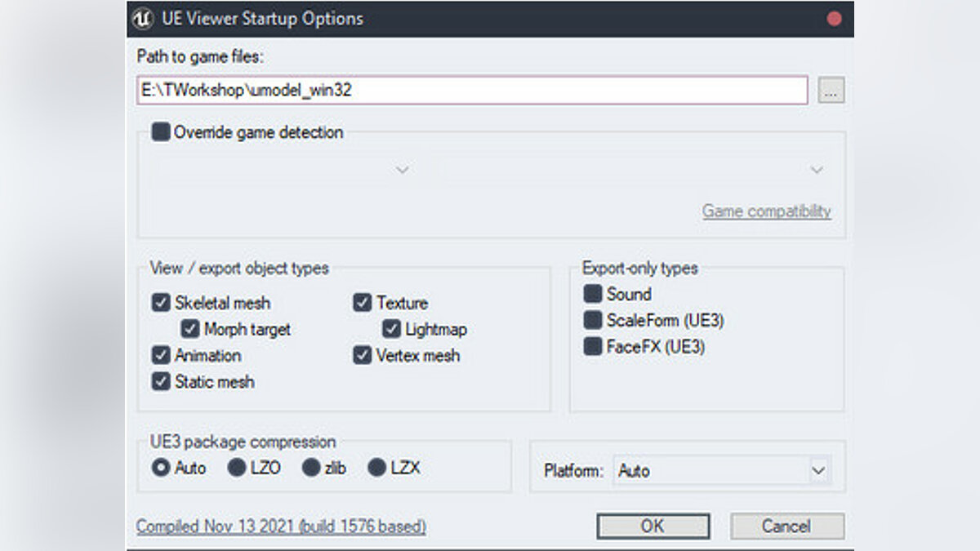Toggle the Morph target checkbox
Screen dimensions: 980x551
click(x=190, y=330)
